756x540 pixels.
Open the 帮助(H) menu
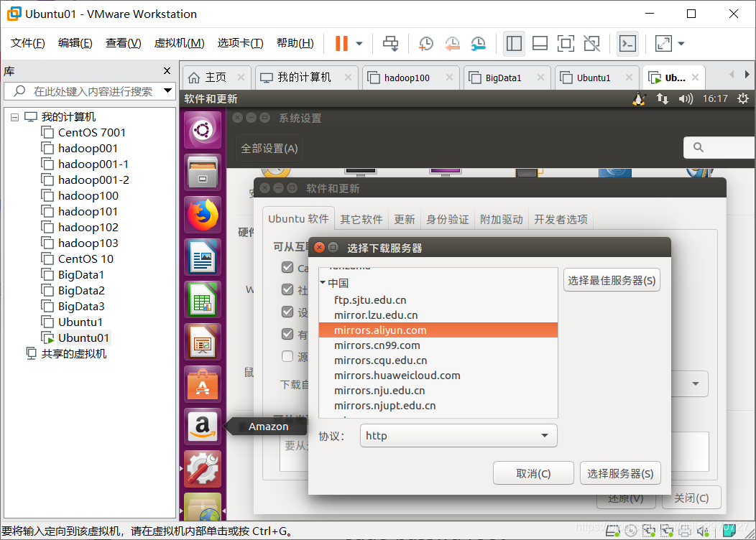(295, 43)
